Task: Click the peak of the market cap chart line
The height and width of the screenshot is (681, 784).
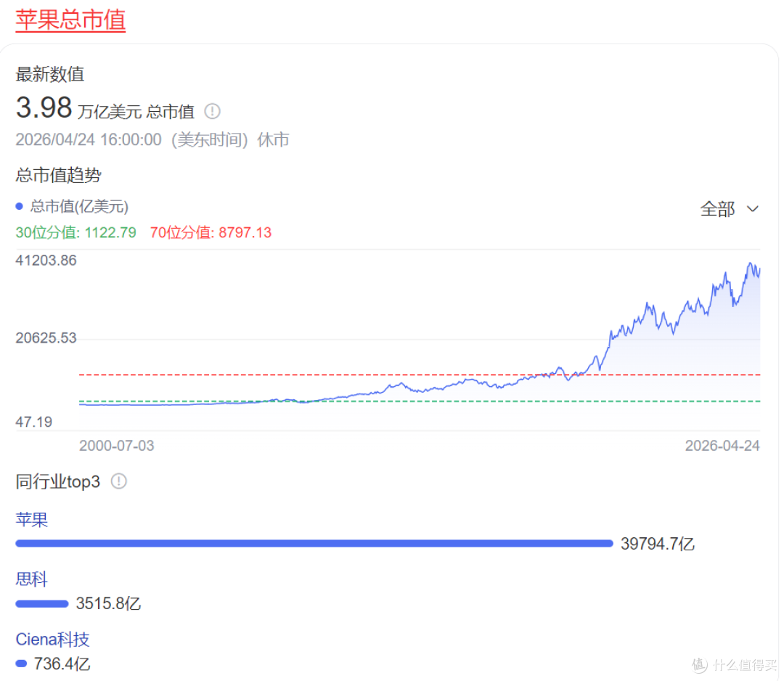Action: [x=750, y=263]
